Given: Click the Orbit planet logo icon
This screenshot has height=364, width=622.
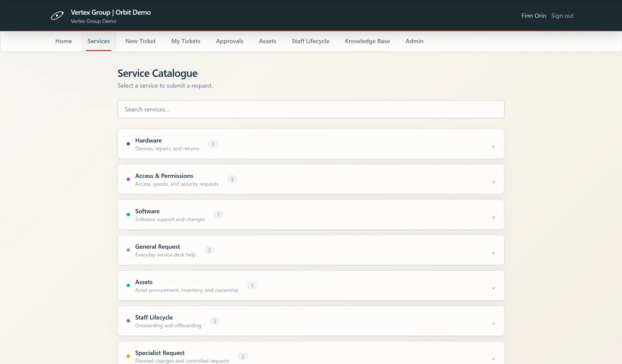Looking at the screenshot, I should tap(57, 16).
